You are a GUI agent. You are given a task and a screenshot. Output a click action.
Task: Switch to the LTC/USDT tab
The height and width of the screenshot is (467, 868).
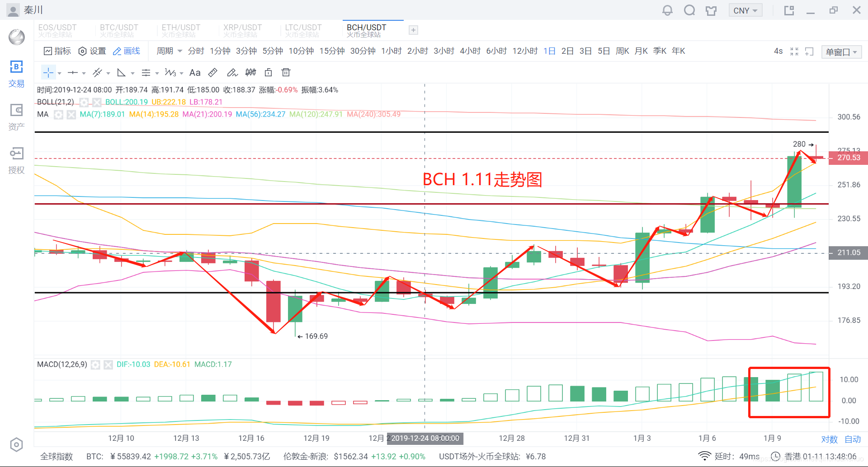[303, 30]
